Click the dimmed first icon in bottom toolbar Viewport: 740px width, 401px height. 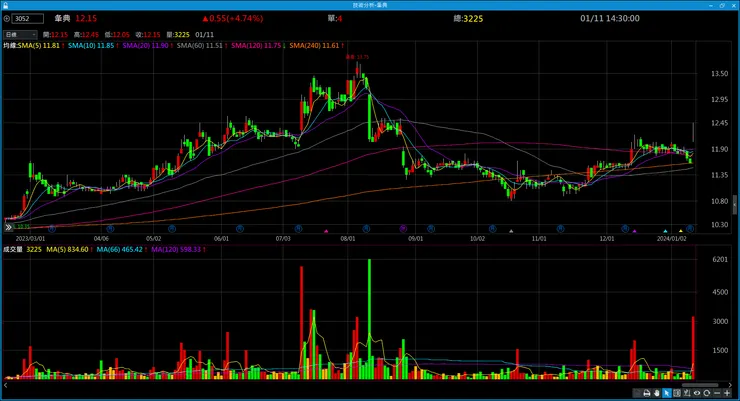636,393
